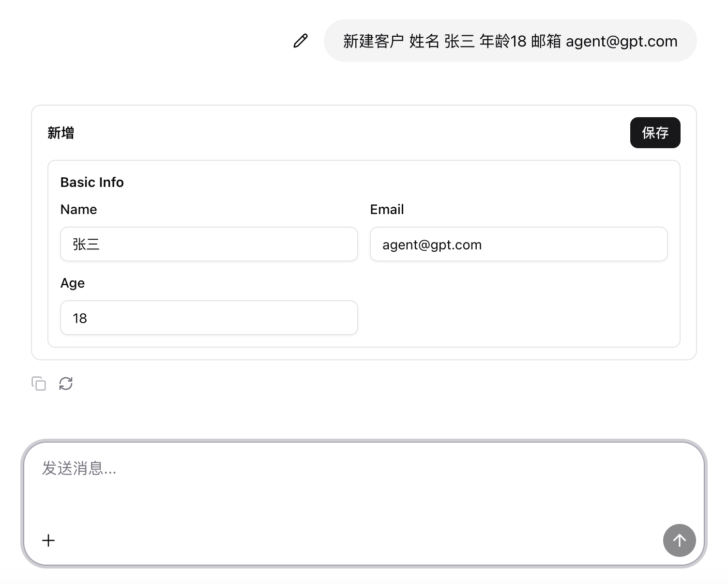Click agent@gpt.com in the sent message bubble
Screen dimensions: 728x584
[622, 42]
